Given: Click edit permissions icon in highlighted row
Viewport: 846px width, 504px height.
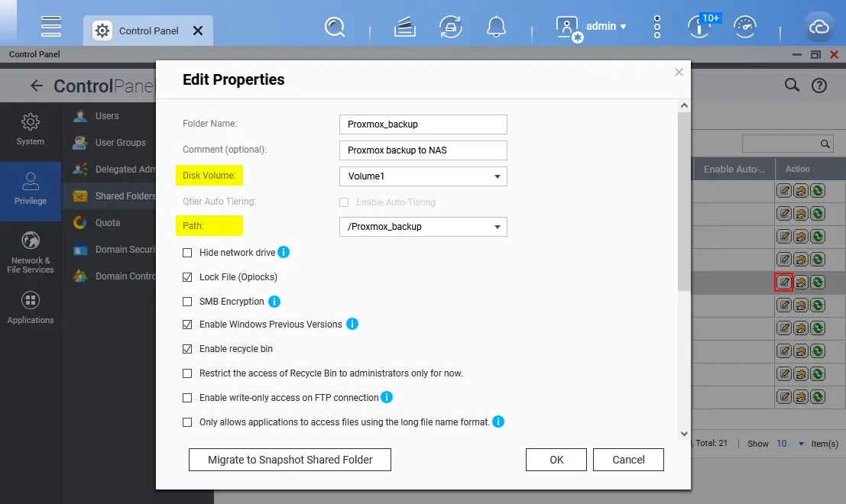Looking at the screenshot, I should tap(801, 282).
